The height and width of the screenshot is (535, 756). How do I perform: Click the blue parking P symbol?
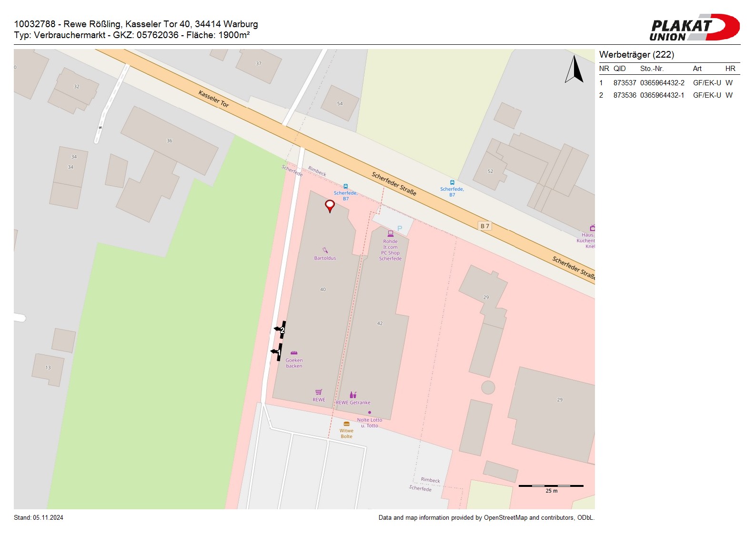click(x=400, y=229)
